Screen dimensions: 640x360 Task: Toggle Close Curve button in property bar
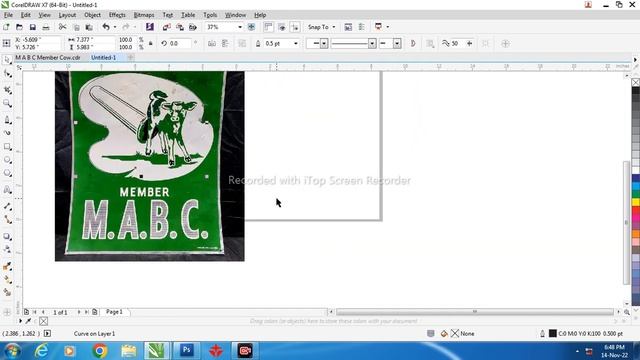(413, 43)
